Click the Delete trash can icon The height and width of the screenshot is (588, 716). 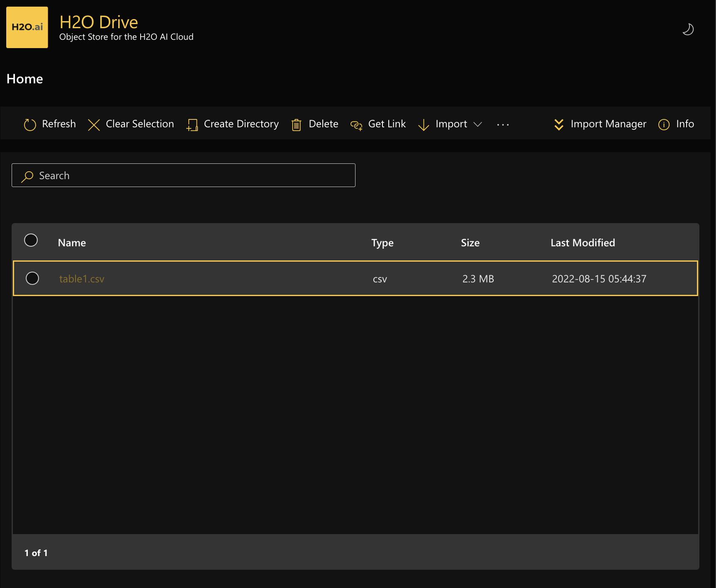coord(296,124)
